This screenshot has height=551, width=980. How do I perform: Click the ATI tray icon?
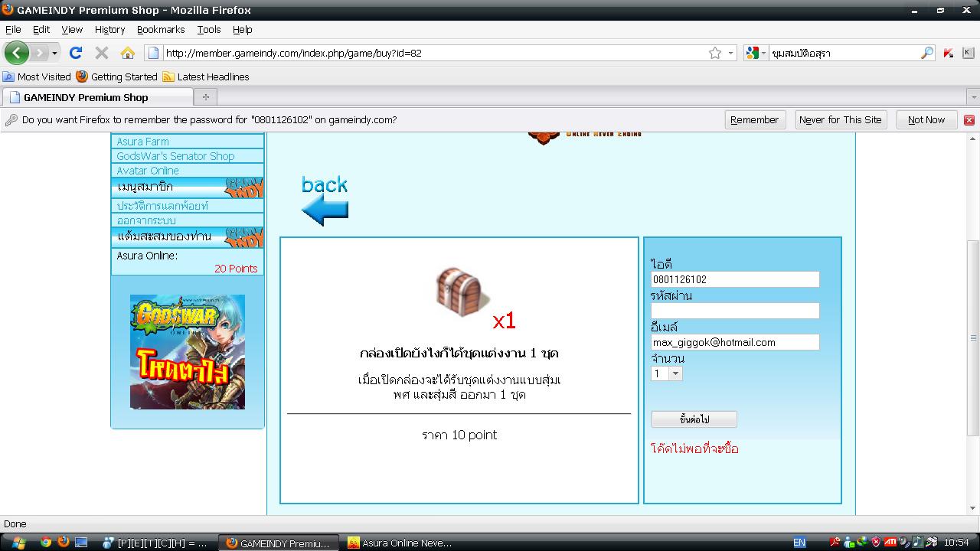pos(890,543)
